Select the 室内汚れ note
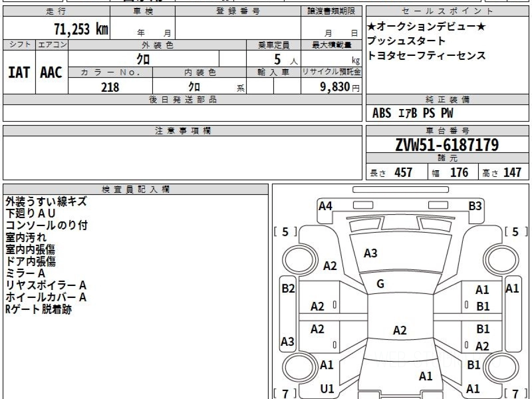 (x=26, y=237)
